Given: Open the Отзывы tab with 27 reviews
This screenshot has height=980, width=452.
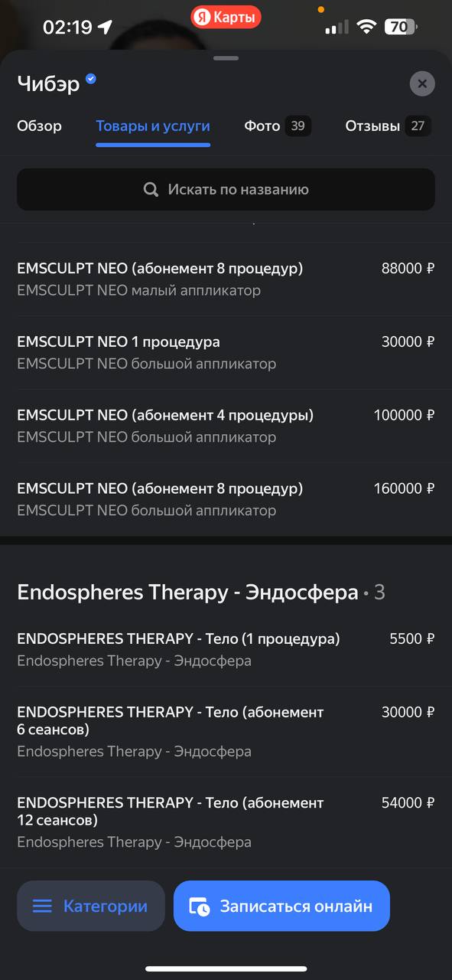Looking at the screenshot, I should (389, 126).
